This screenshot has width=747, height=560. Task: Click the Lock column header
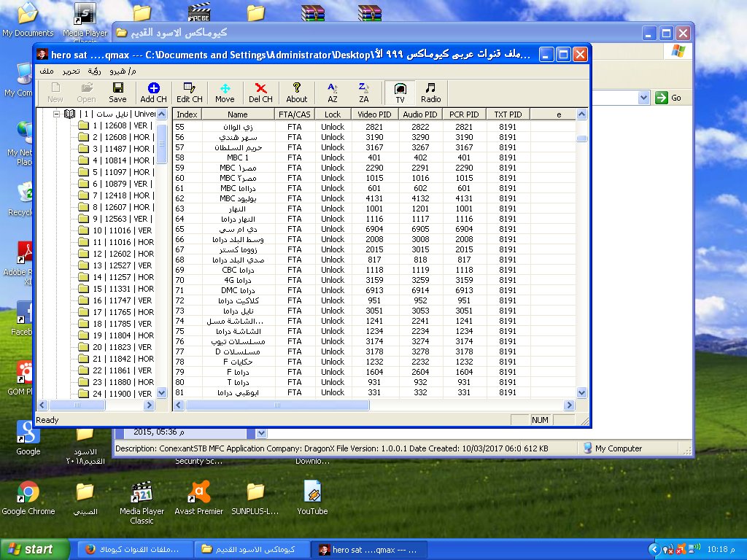tap(333, 114)
